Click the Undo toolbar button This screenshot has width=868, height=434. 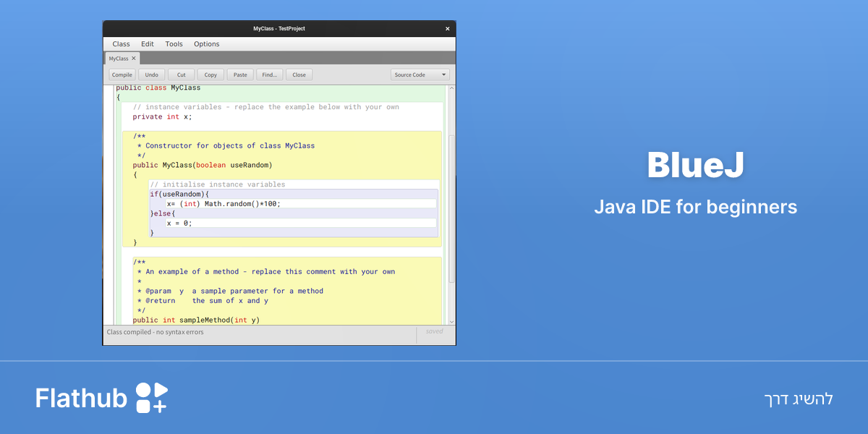pos(151,75)
